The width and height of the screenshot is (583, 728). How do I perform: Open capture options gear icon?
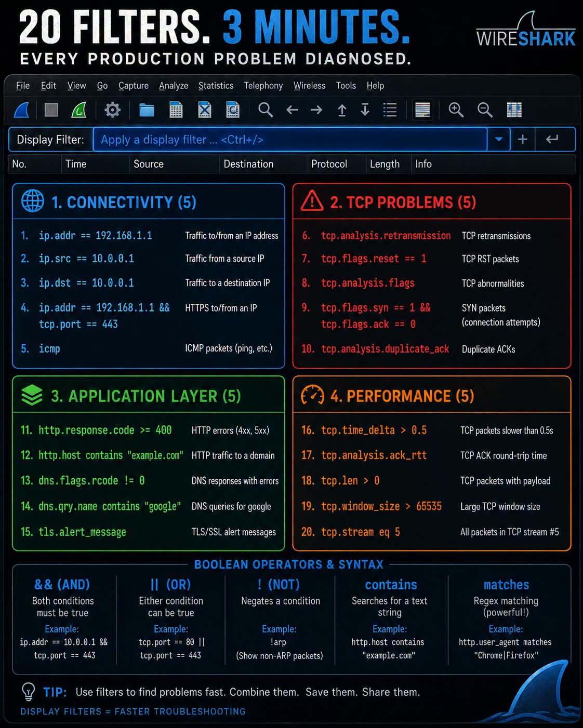coord(112,110)
